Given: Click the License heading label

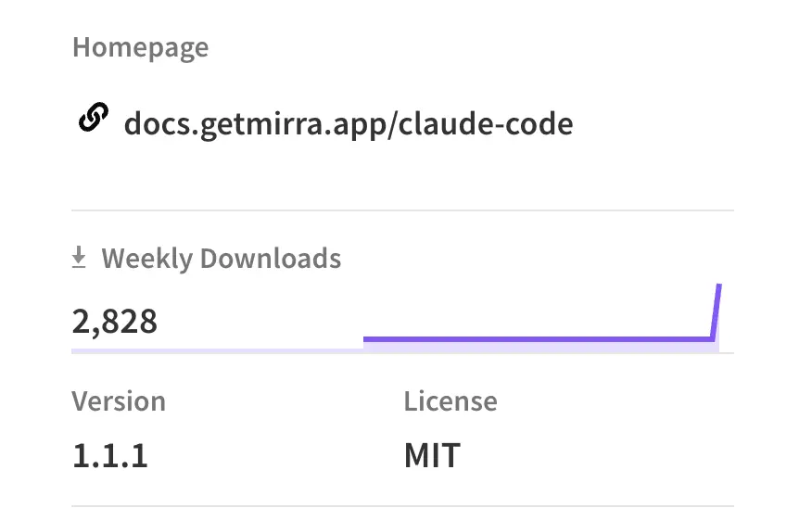Looking at the screenshot, I should coord(450,401).
